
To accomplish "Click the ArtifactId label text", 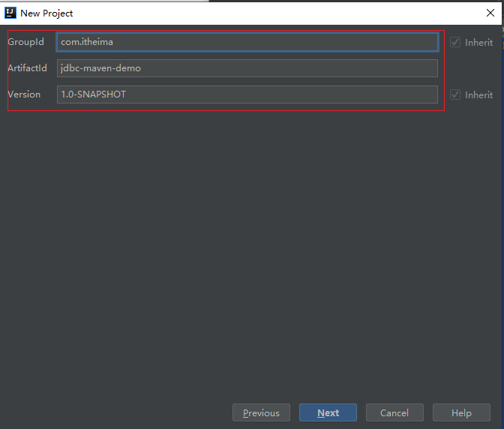I will pyautogui.click(x=27, y=68).
